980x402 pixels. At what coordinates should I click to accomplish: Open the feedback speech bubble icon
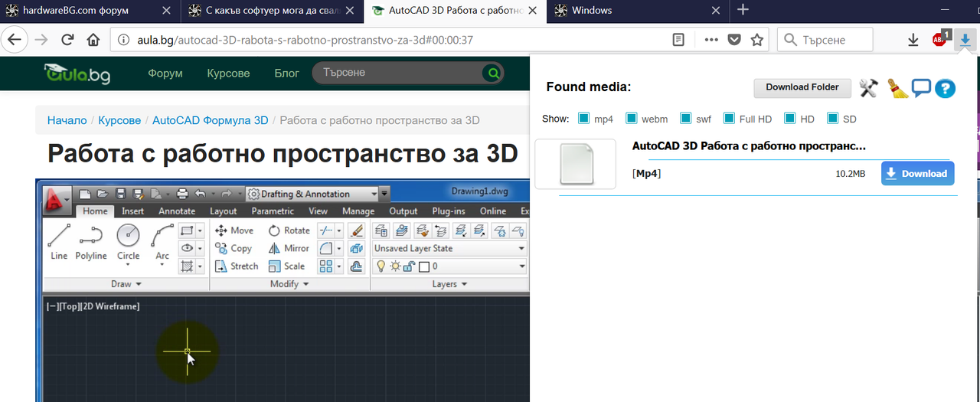tap(921, 87)
